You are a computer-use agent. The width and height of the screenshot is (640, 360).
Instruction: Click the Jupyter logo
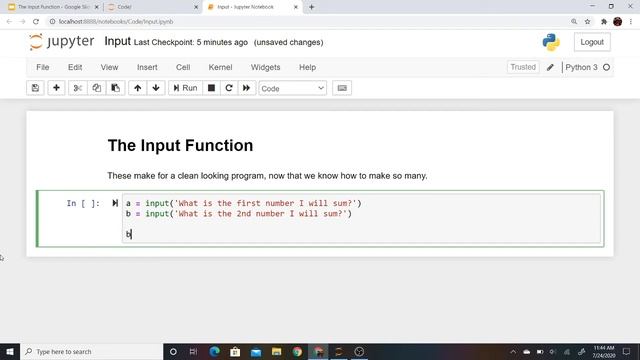(x=61, y=42)
